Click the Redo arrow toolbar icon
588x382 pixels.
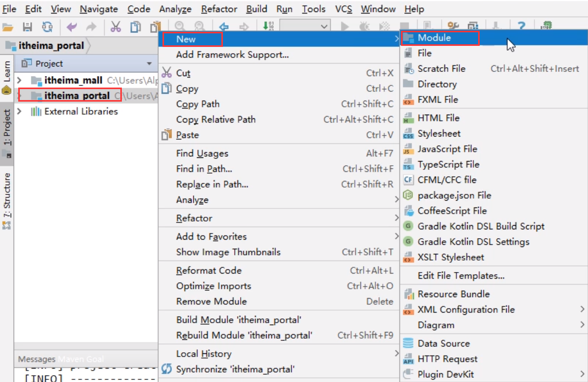tap(91, 27)
